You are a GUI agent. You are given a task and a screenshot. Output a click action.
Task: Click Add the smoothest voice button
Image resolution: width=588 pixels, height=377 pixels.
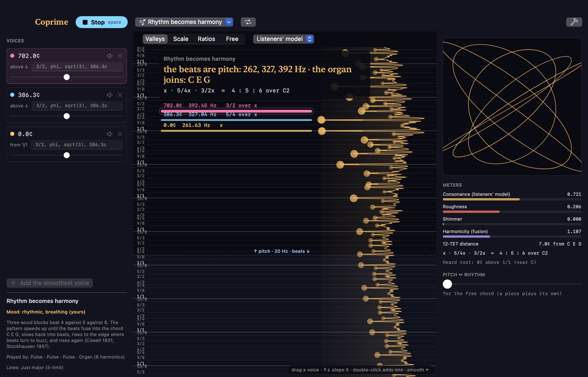(50, 283)
